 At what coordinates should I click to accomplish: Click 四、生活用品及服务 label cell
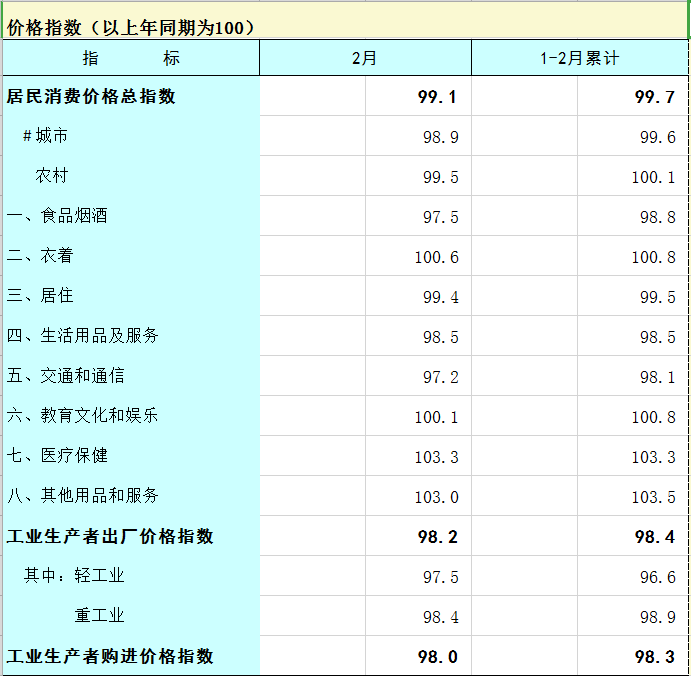(83, 336)
